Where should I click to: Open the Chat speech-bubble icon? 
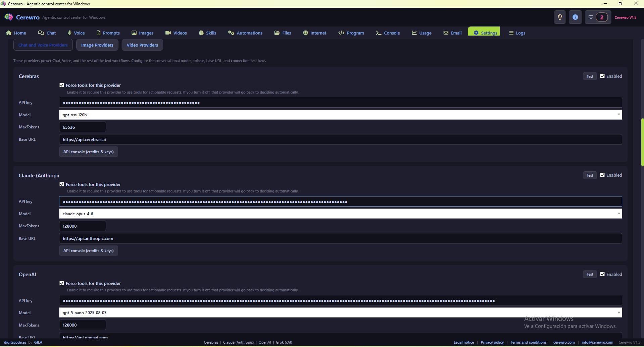[41, 33]
